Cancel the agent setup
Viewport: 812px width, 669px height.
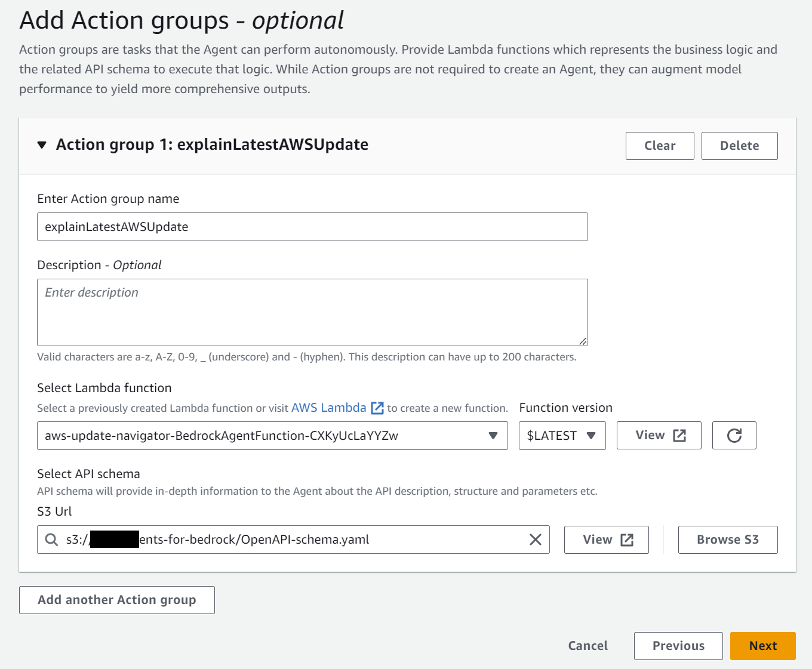point(587,645)
